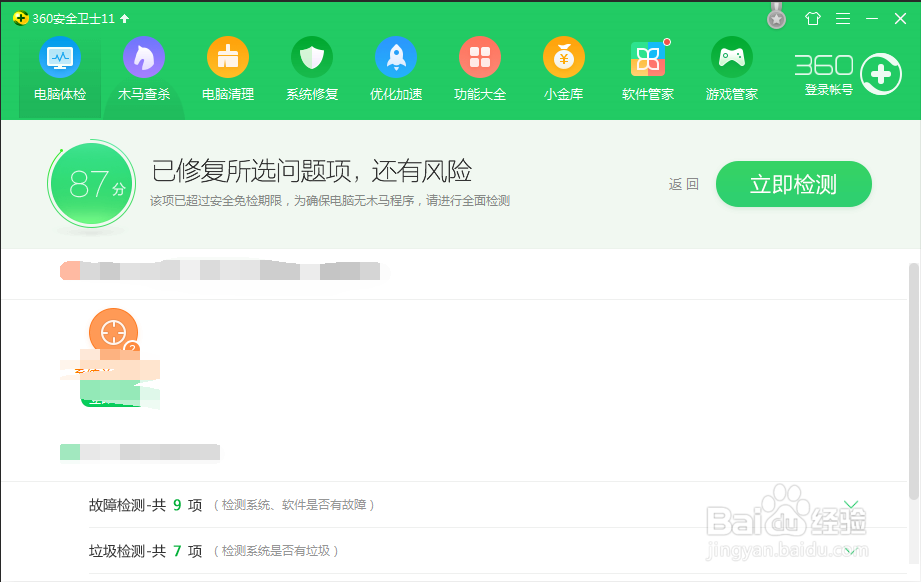
Task: Open the 木马查杀 trojan scan horse icon
Action: tap(144, 58)
